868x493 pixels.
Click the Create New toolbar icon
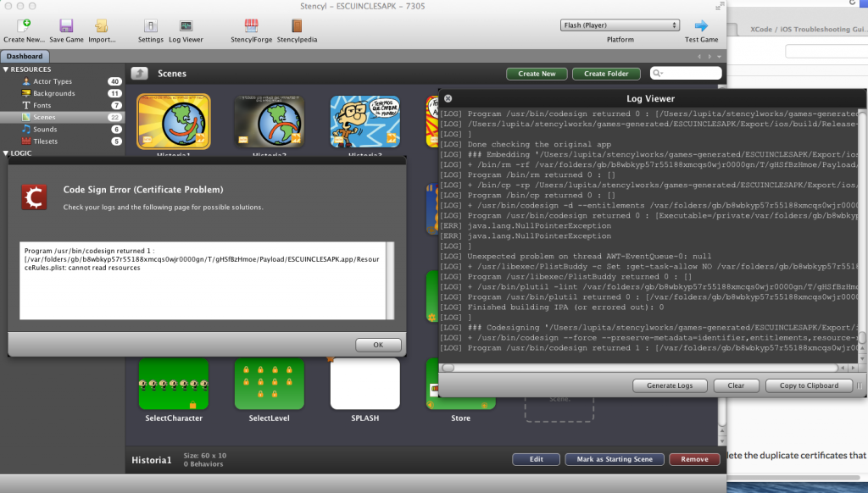pyautogui.click(x=24, y=25)
